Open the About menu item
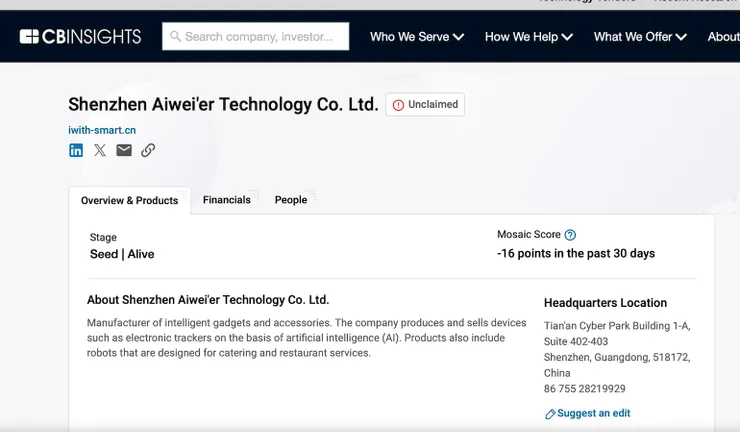 pos(723,37)
